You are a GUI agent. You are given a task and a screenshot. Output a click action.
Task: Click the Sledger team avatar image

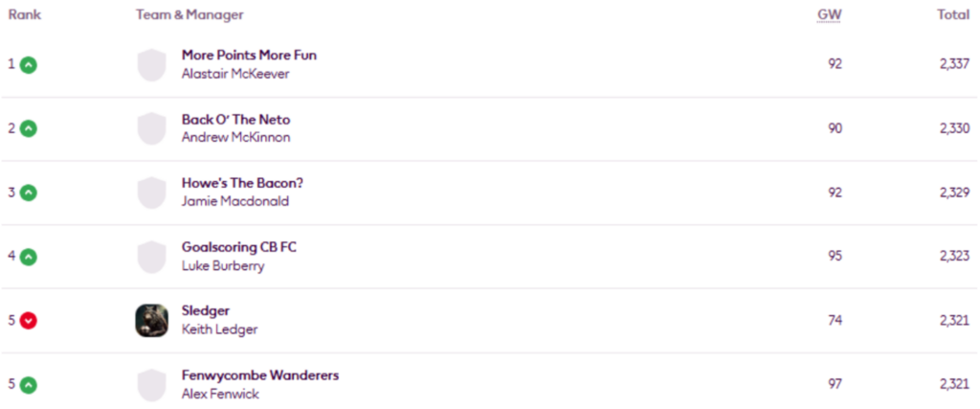[152, 321]
